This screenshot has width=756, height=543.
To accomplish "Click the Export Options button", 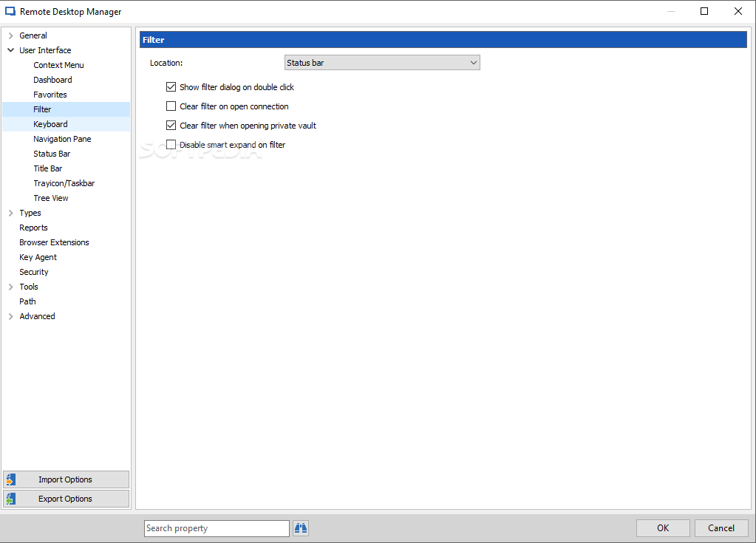I will tap(66, 499).
